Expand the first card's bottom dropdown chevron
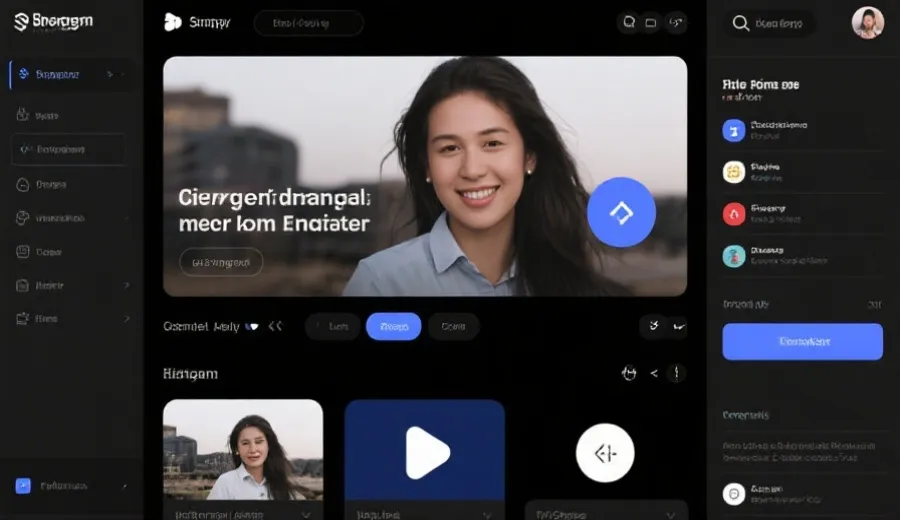900x520 pixels. click(306, 514)
